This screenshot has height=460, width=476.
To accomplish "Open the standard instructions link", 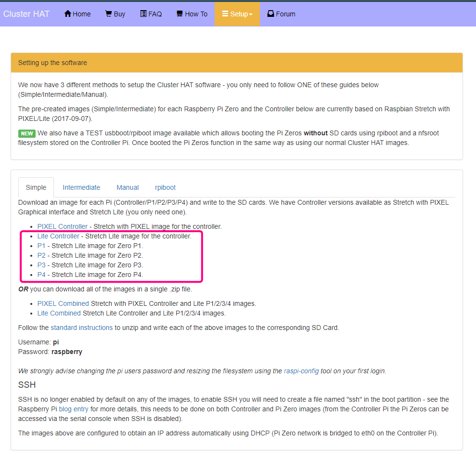I will (x=82, y=328).
